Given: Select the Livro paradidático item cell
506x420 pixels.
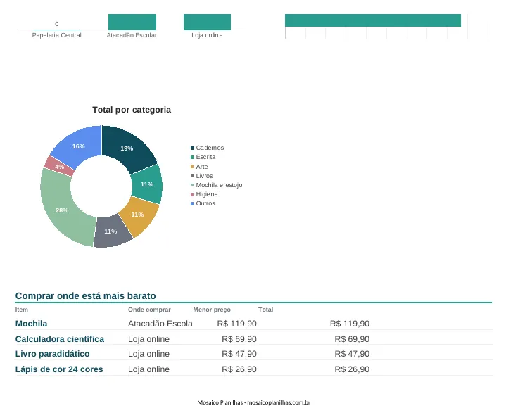Looking at the screenshot, I should click(x=52, y=354).
